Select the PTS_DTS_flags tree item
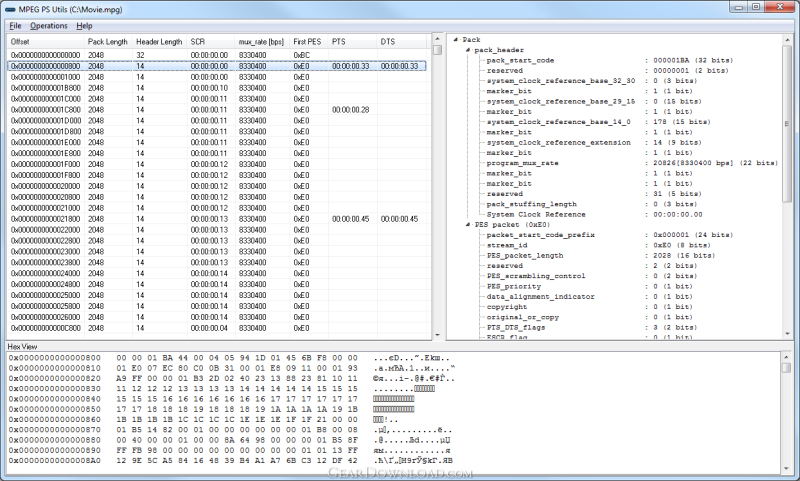The width and height of the screenshot is (800, 481). 516,327
